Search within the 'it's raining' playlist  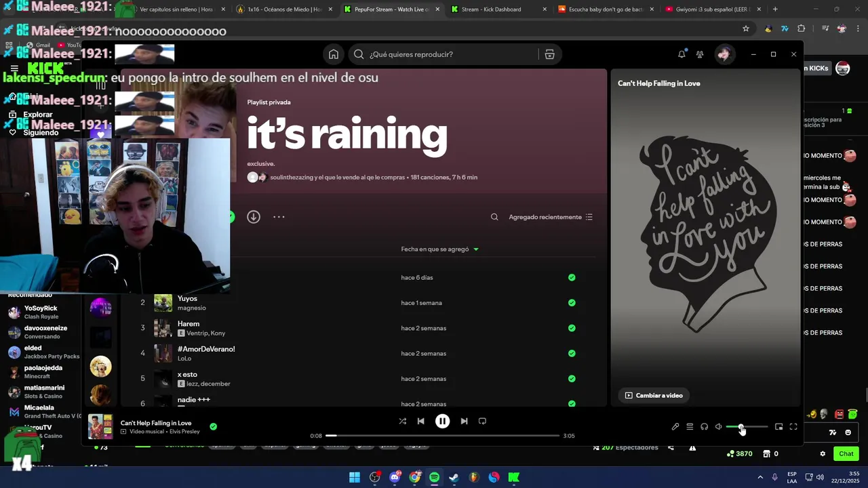click(494, 217)
